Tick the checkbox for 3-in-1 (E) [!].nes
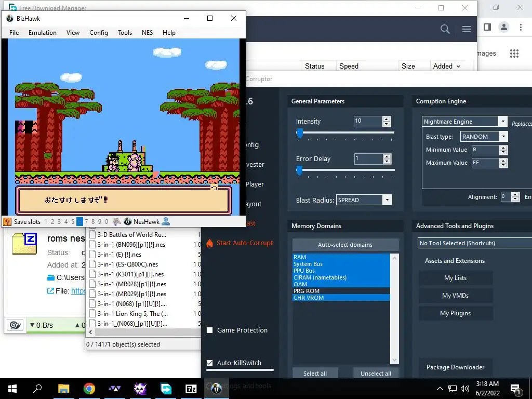 coord(92,255)
